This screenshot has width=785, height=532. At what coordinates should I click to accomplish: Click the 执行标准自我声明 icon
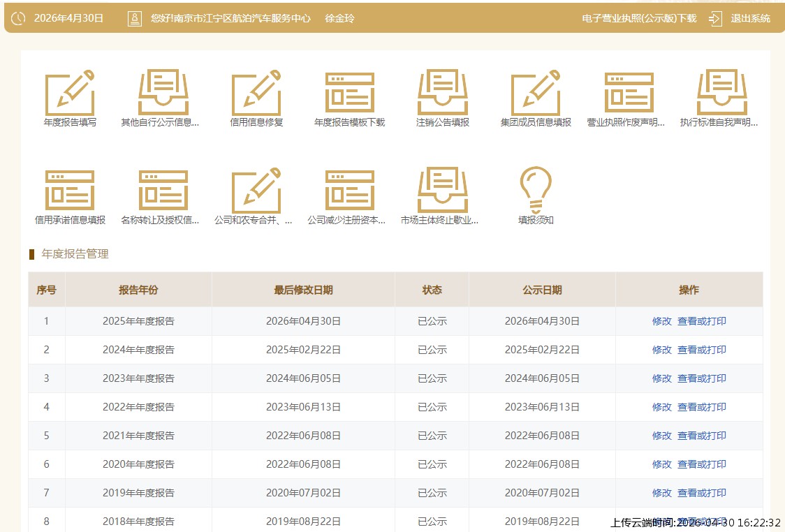pos(721,93)
